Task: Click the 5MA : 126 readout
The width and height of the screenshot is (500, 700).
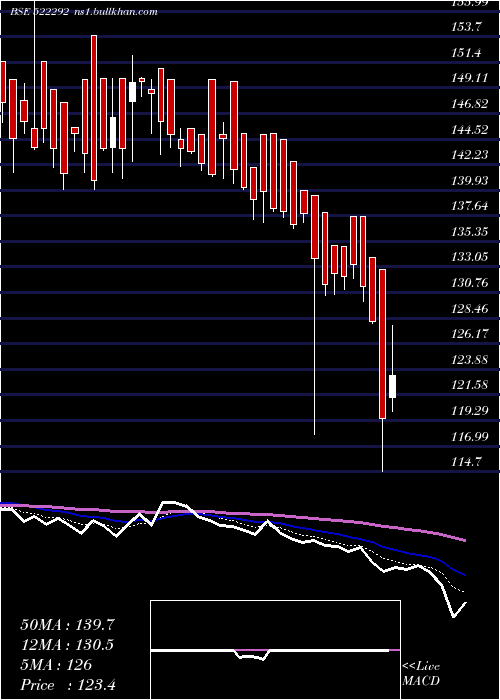Action: coord(56,665)
